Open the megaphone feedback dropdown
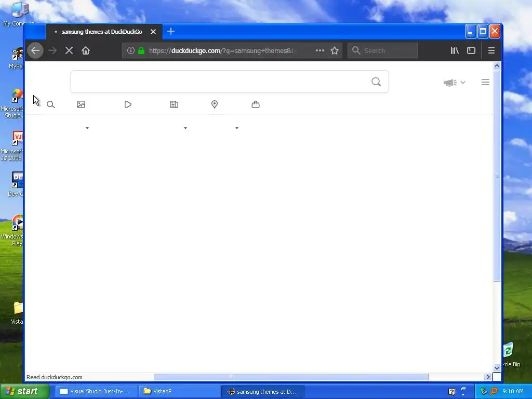The image size is (532, 399). [455, 83]
